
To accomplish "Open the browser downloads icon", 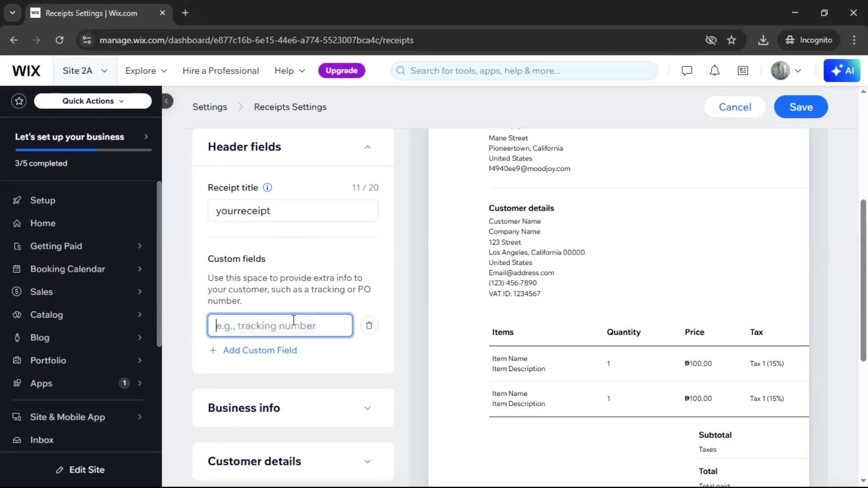I will [x=763, y=40].
